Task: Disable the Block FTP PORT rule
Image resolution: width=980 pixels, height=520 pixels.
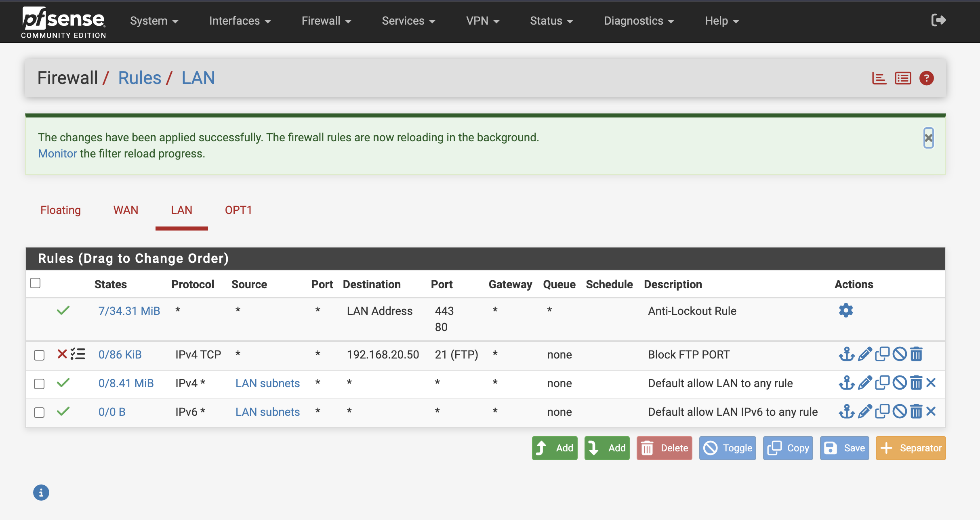Action: 900,354
